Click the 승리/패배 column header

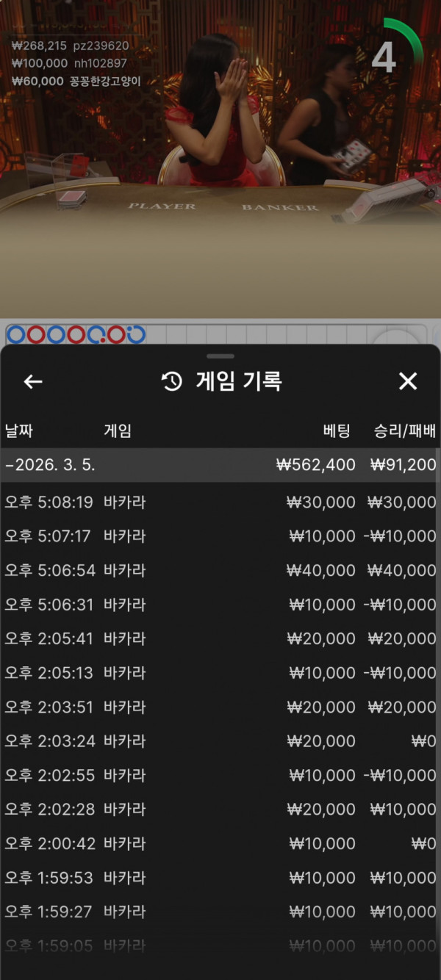pyautogui.click(x=405, y=430)
